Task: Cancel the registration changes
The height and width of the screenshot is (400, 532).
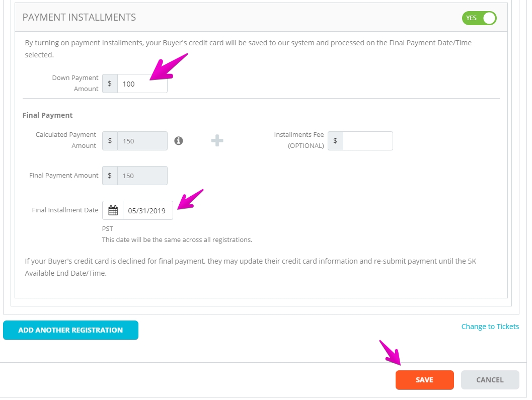Action: click(490, 380)
